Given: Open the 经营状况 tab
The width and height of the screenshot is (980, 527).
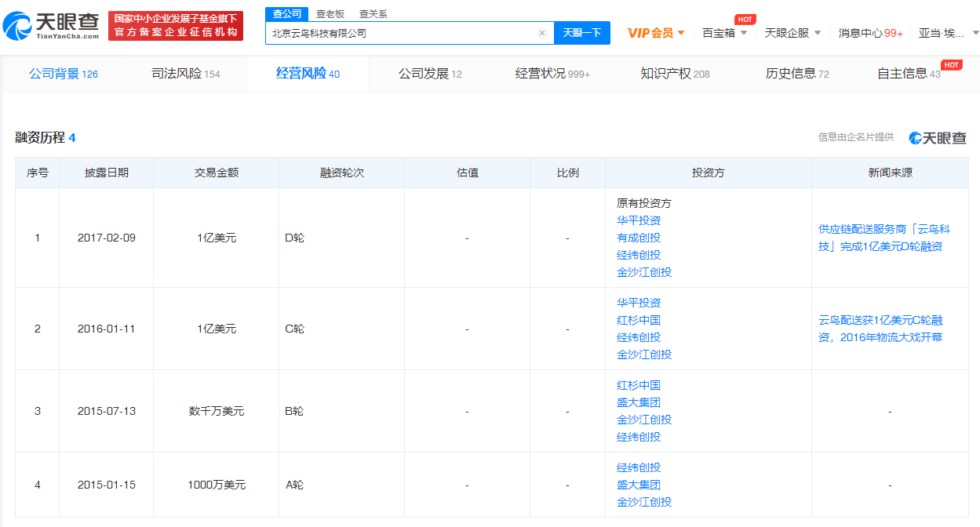Looking at the screenshot, I should 552,74.
